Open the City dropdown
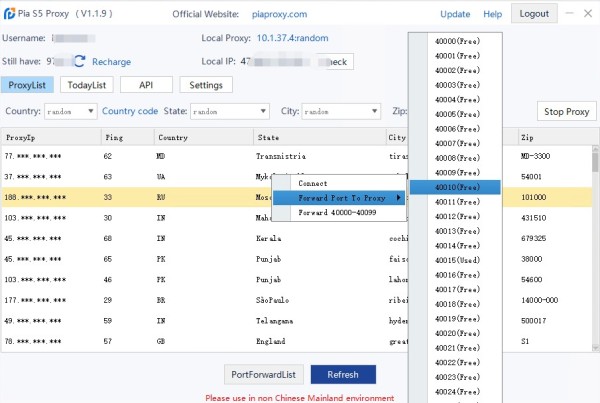This screenshot has width=600, height=403. (341, 111)
